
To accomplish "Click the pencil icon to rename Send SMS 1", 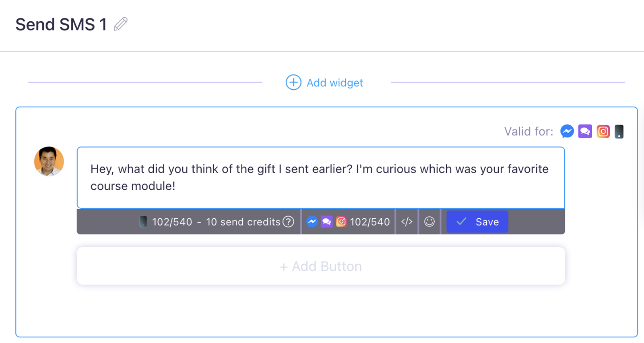I will point(120,24).
